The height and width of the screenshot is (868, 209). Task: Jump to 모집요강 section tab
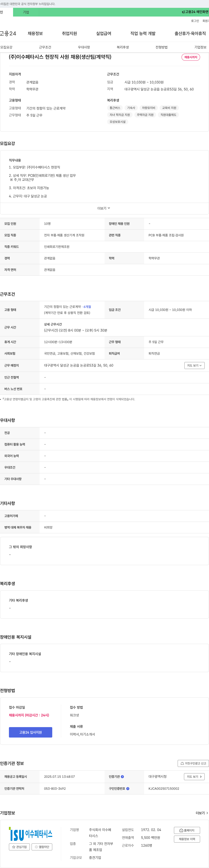click(x=6, y=47)
